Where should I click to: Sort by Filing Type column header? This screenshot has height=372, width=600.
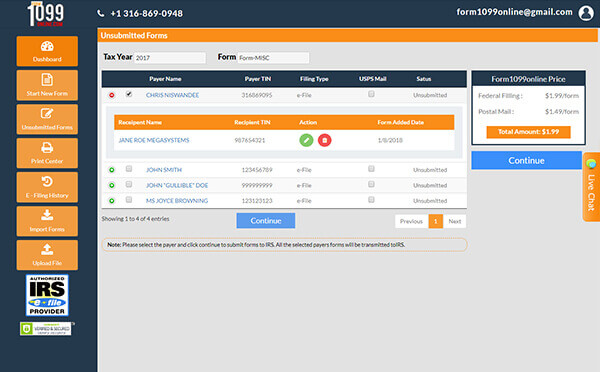314,79
